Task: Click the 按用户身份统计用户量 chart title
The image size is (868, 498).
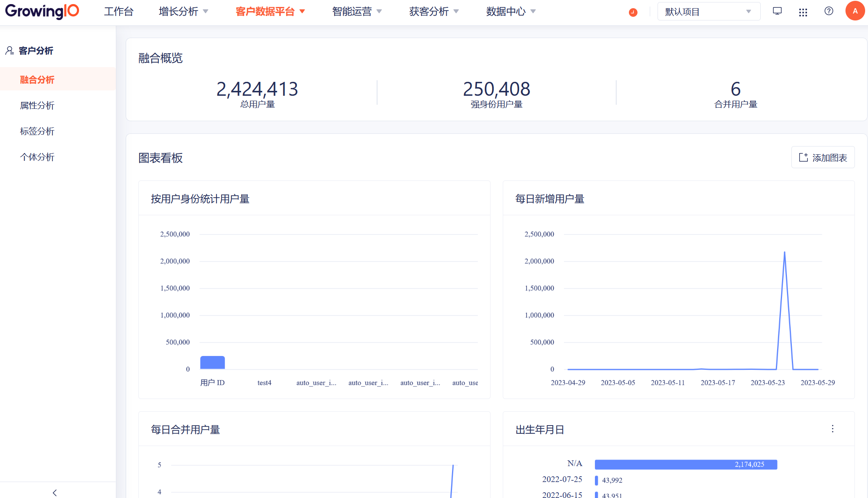Action: click(200, 199)
